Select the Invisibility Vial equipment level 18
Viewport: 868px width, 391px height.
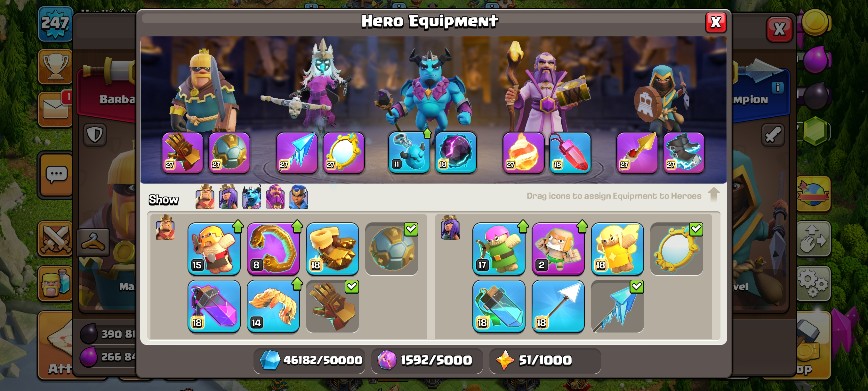pyautogui.click(x=499, y=306)
